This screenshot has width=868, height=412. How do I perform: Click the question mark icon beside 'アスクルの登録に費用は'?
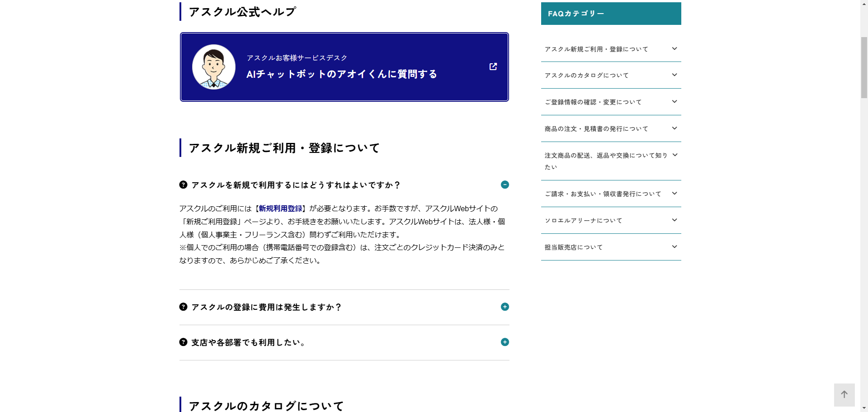point(183,307)
